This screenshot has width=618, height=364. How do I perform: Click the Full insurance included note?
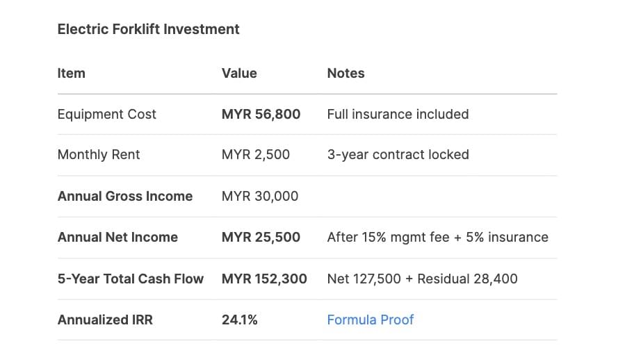[398, 114]
